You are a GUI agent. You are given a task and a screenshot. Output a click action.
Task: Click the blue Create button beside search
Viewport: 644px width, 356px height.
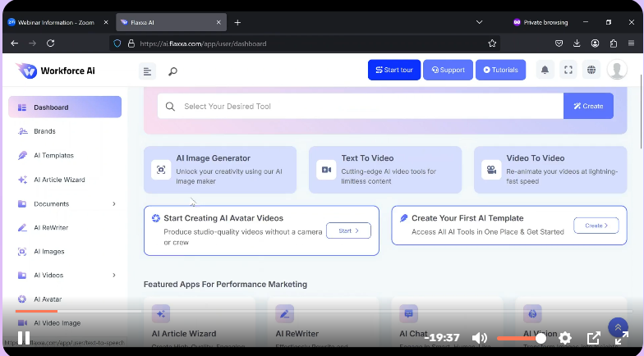[588, 107]
